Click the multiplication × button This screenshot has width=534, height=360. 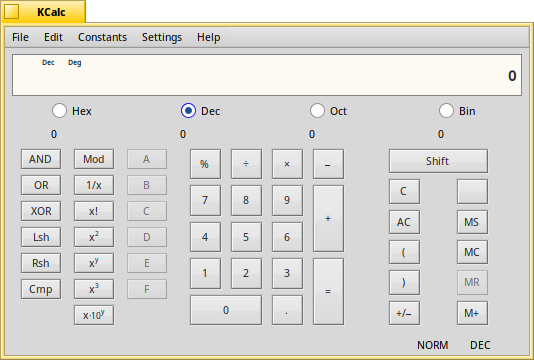point(287,164)
